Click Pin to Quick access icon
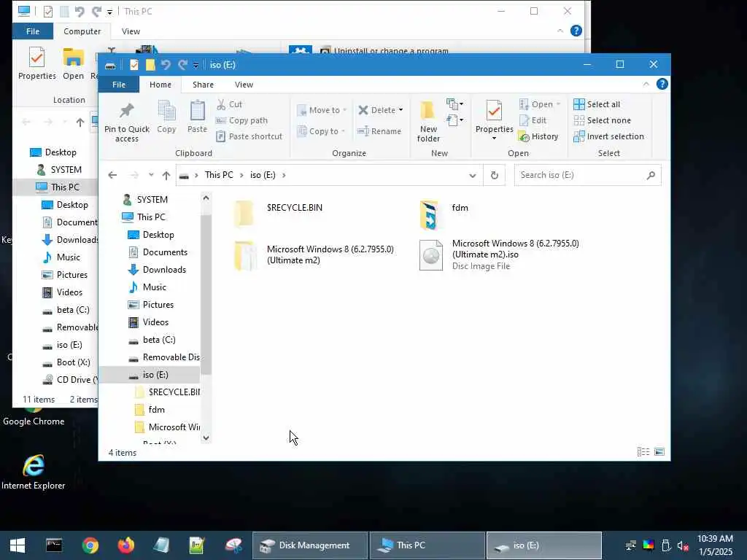This screenshot has width=747, height=560. click(x=126, y=111)
